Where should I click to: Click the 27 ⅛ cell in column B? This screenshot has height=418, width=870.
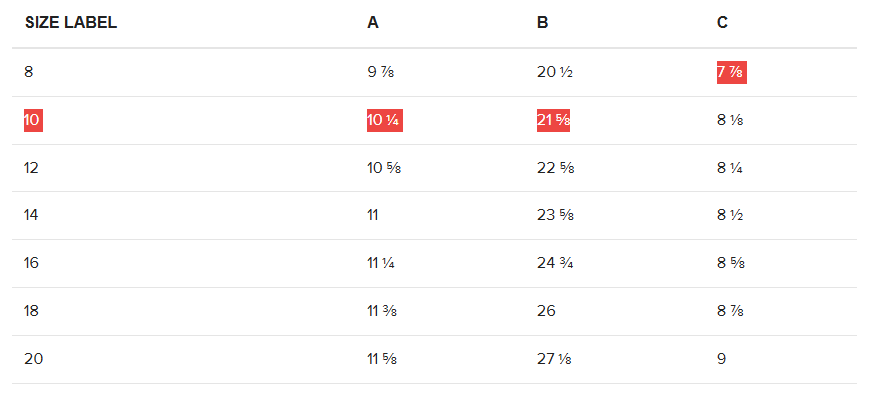(554, 359)
